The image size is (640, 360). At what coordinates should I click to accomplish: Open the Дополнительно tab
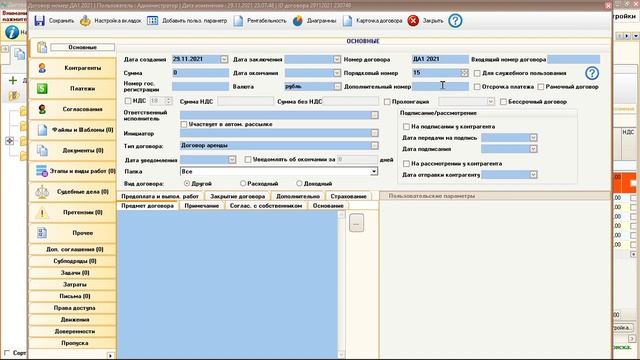coord(298,196)
